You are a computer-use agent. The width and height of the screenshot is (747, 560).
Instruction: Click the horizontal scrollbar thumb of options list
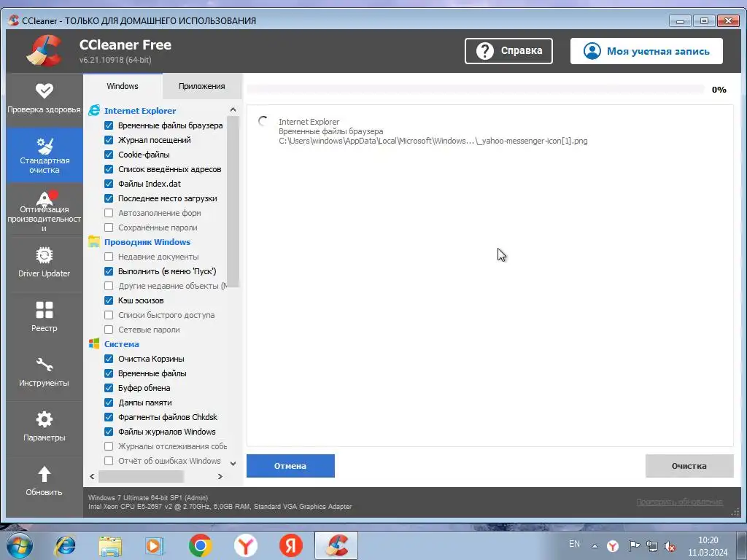[141, 476]
